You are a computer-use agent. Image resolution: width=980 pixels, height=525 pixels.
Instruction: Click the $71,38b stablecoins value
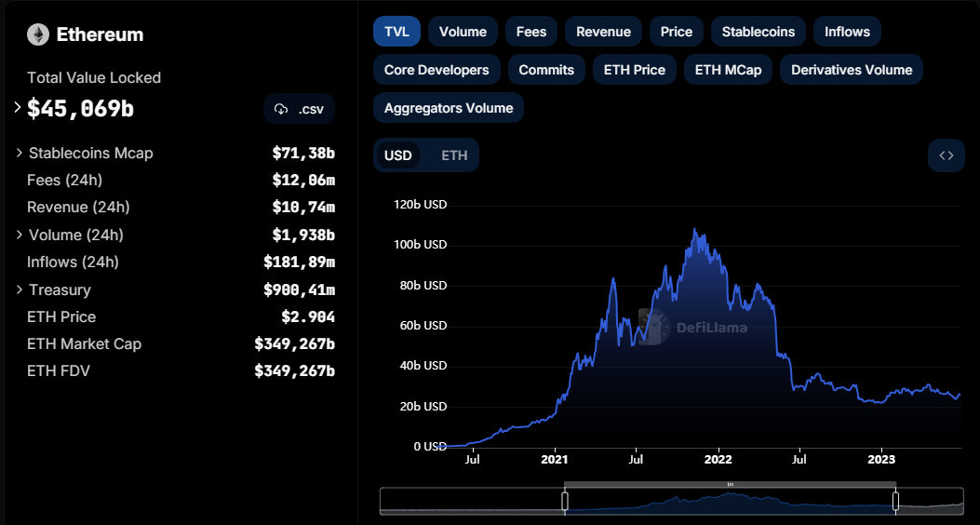point(303,153)
